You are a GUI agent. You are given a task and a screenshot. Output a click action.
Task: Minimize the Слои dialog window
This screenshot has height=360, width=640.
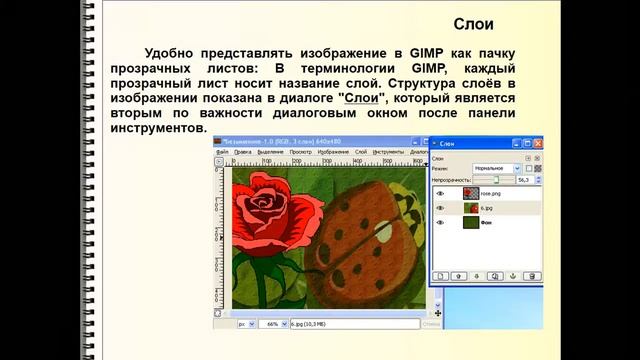[x=517, y=143]
